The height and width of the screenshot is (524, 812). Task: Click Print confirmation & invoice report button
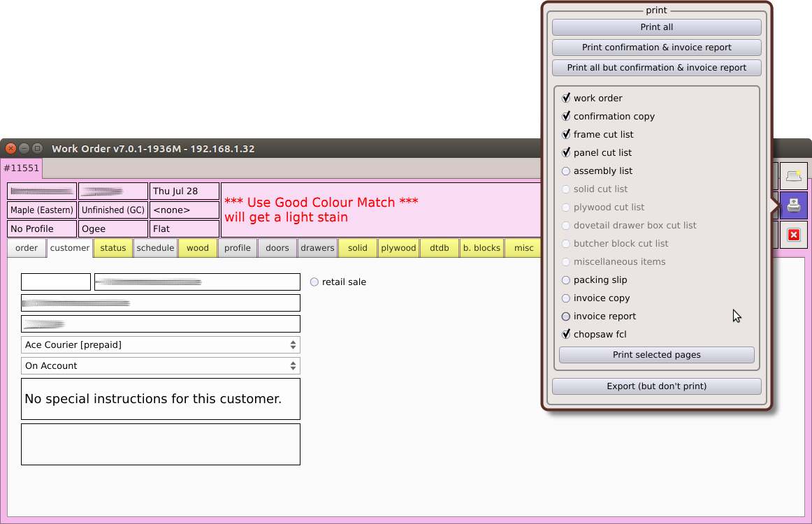coord(656,48)
